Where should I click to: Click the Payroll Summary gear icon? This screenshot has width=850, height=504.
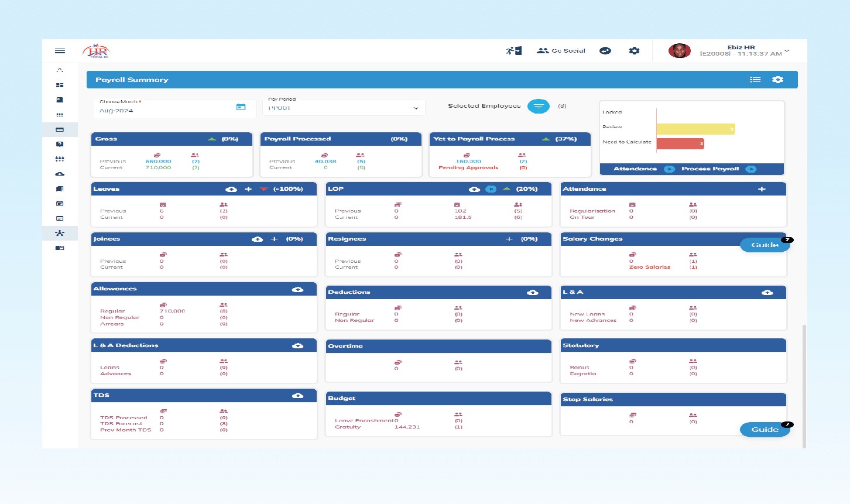[777, 80]
